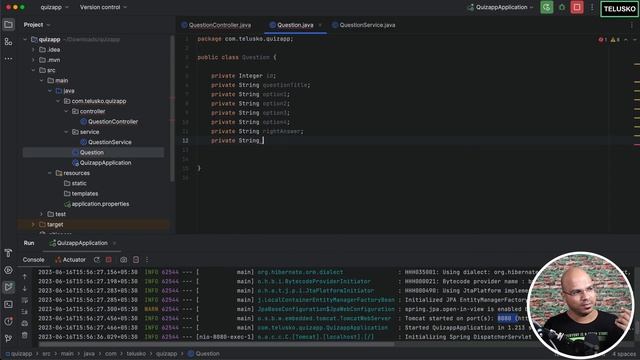This screenshot has height=360, width=640.
Task: Rerun the app from the Run panel toolbar
Action: pos(97,260)
